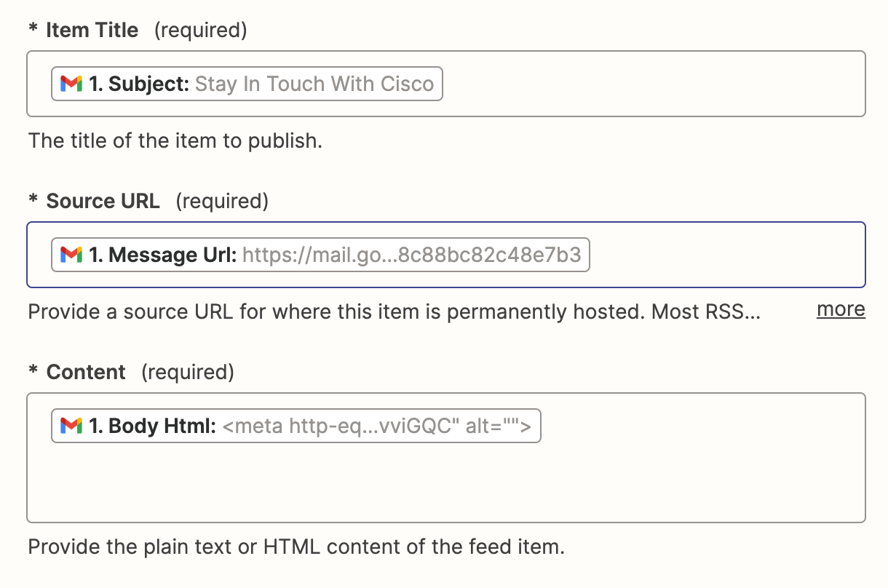888x588 pixels.
Task: Click the "plain text or HTML content" help text
Action: click(x=296, y=547)
